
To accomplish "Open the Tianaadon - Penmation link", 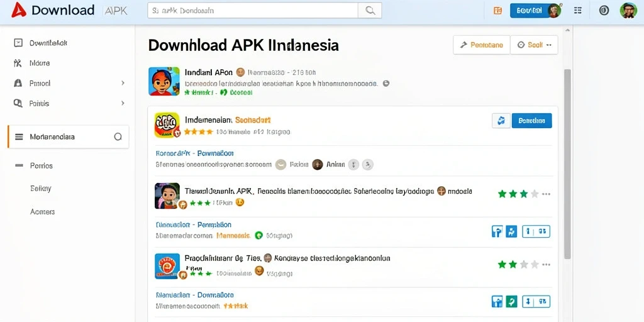I will point(194,225).
